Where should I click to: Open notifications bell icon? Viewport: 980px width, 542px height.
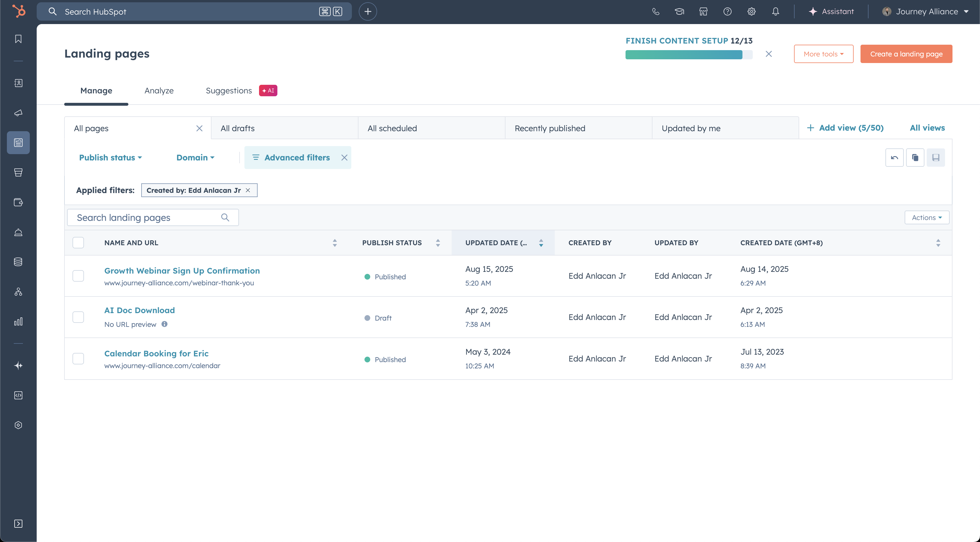tap(775, 11)
